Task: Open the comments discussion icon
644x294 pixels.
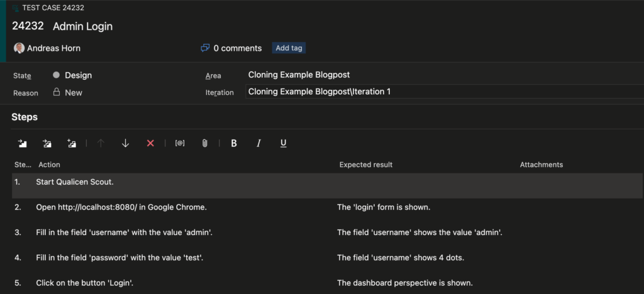Action: tap(205, 48)
